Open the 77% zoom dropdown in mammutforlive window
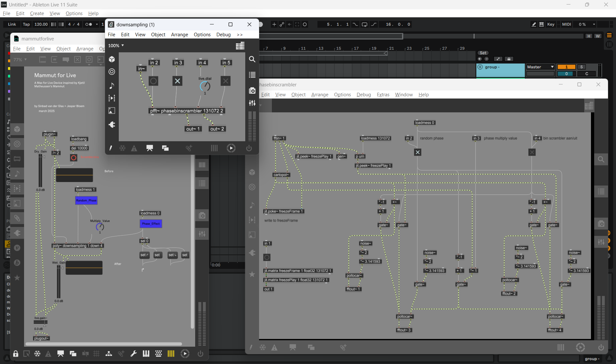Viewport: 616px width, 364px height. click(x=20, y=60)
